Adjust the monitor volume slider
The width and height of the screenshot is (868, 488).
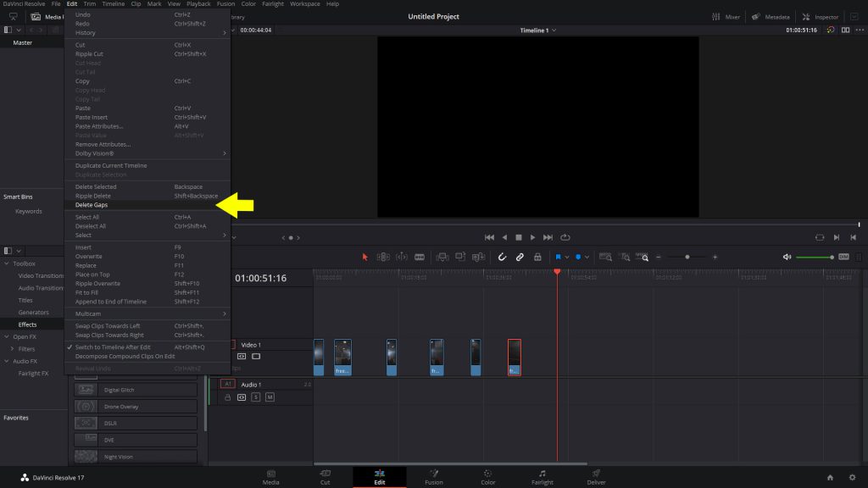click(815, 258)
